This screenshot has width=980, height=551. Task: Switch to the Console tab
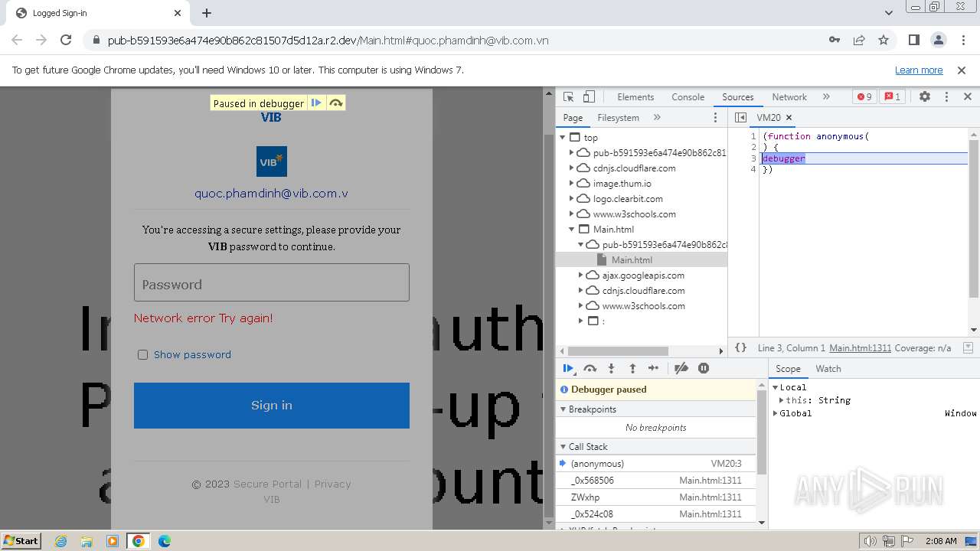tap(688, 97)
